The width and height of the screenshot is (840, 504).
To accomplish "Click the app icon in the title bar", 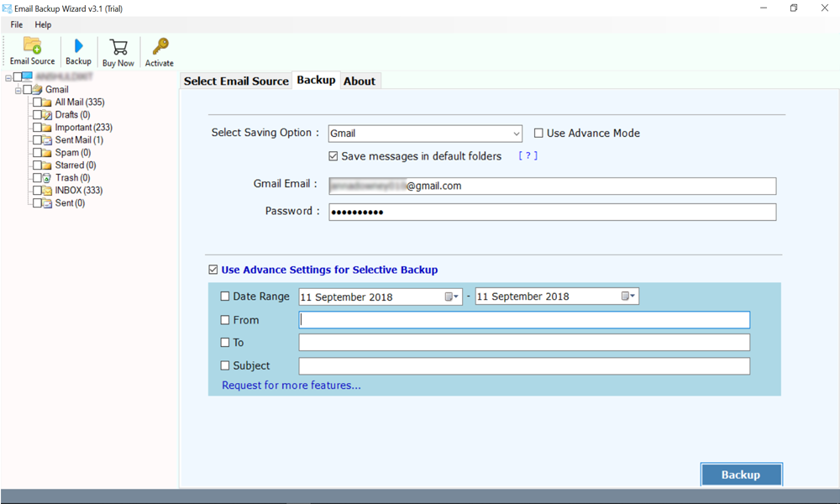I will coord(7,8).
